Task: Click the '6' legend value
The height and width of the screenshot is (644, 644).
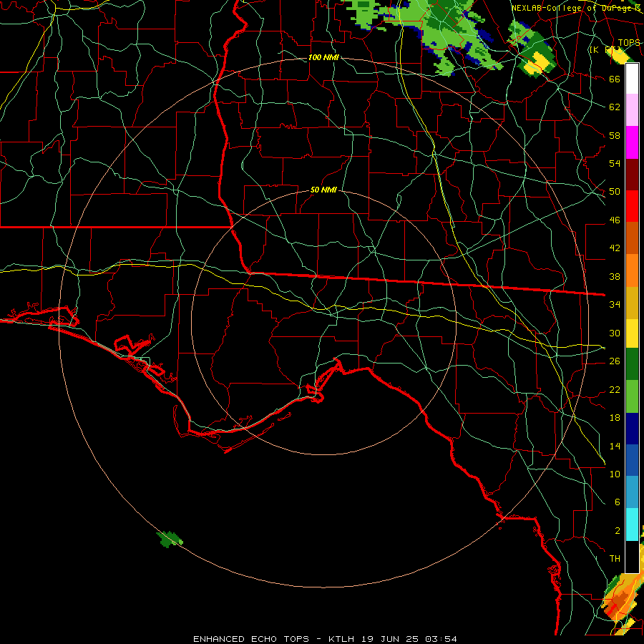Action: (617, 502)
